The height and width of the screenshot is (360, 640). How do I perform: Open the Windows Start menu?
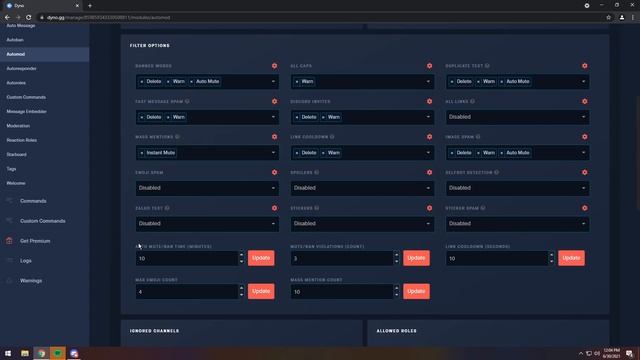(x=8, y=353)
